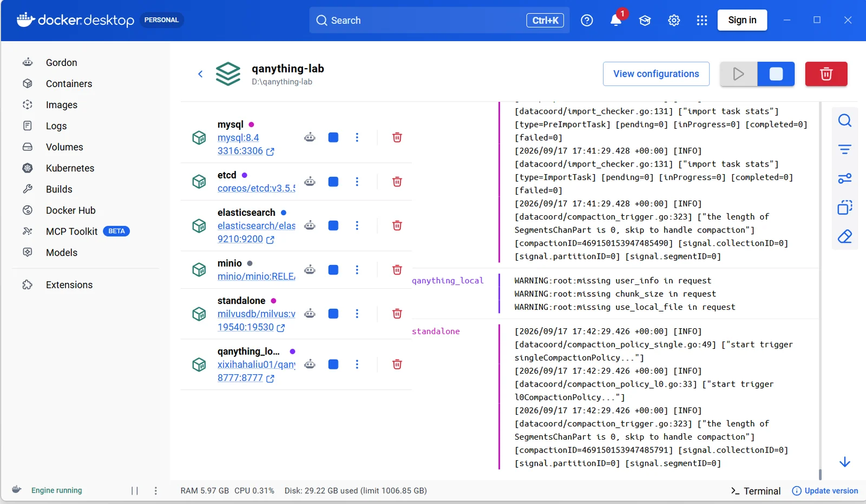Navigate to Volumes
The image size is (866, 504).
64,147
